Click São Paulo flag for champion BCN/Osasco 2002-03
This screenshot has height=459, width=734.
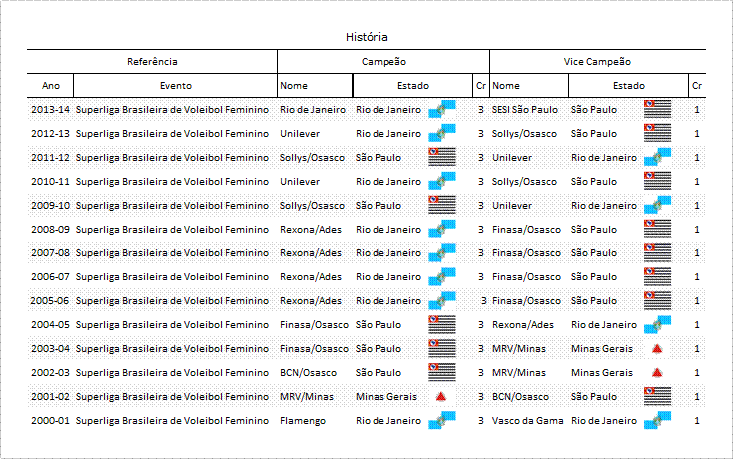442,372
